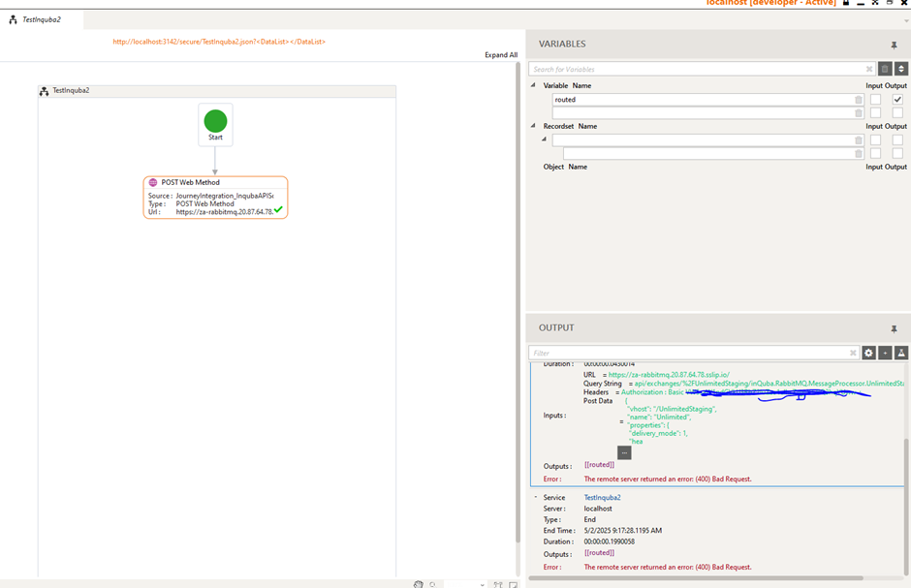Click the plus button in the Output panel
Viewport: 911px width, 588px height.
tap(884, 353)
